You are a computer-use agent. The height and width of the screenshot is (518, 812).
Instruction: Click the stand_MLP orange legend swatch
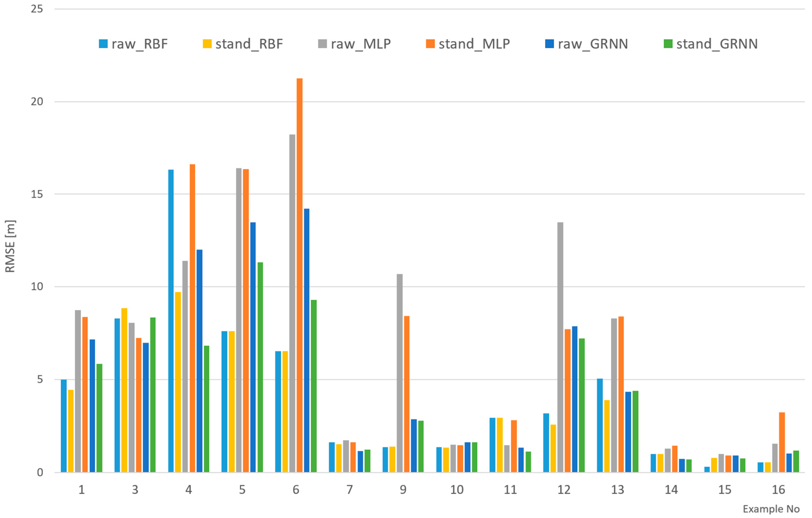coord(430,44)
